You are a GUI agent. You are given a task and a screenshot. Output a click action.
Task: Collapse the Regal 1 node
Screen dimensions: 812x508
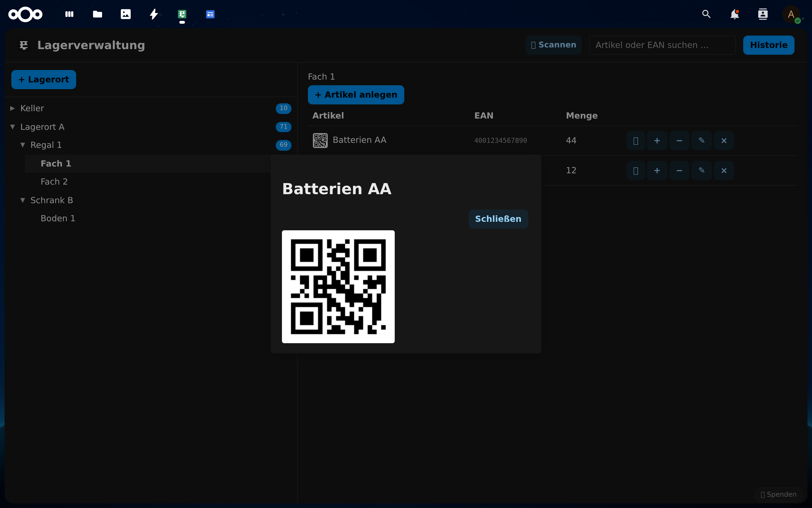coord(23,145)
